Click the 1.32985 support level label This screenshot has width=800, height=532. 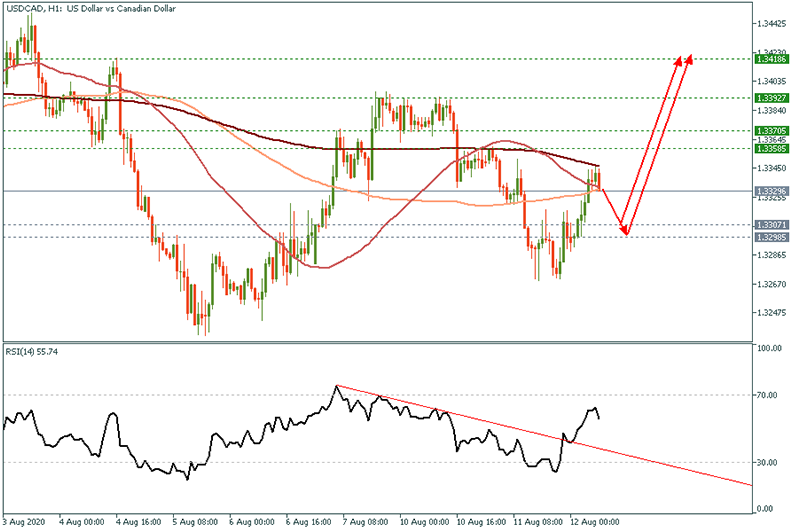[x=774, y=238]
